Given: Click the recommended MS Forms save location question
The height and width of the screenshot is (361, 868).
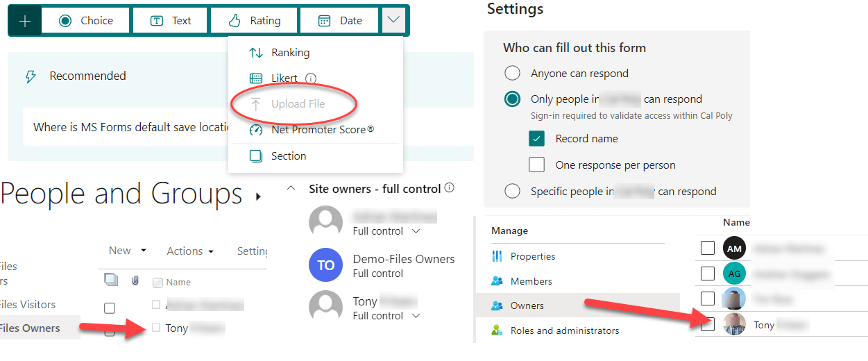Looking at the screenshot, I should click(x=132, y=127).
